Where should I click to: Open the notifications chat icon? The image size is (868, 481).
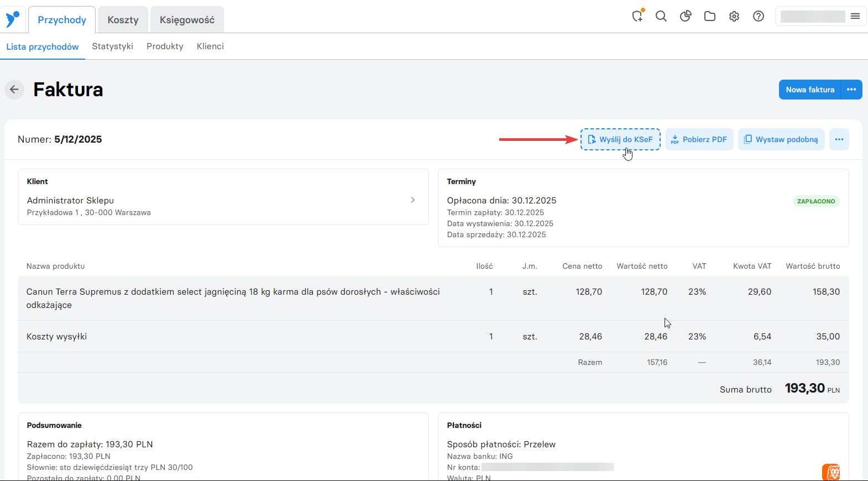pyautogui.click(x=637, y=16)
